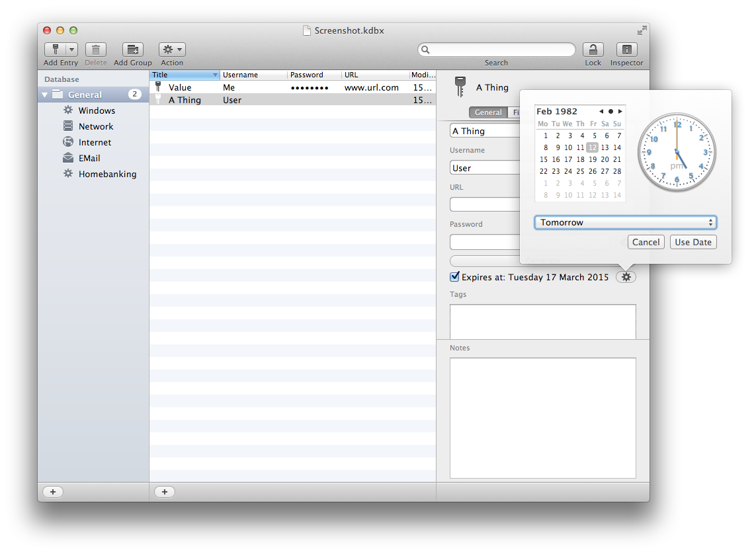Select day 19 in February calendar
Image resolution: width=756 pixels, height=554 pixels.
593,159
